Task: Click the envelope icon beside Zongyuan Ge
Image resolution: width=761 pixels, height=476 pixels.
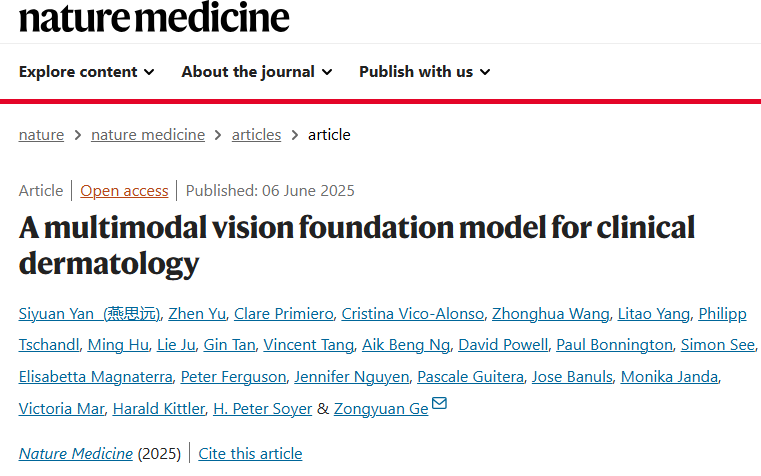Action: (x=439, y=403)
